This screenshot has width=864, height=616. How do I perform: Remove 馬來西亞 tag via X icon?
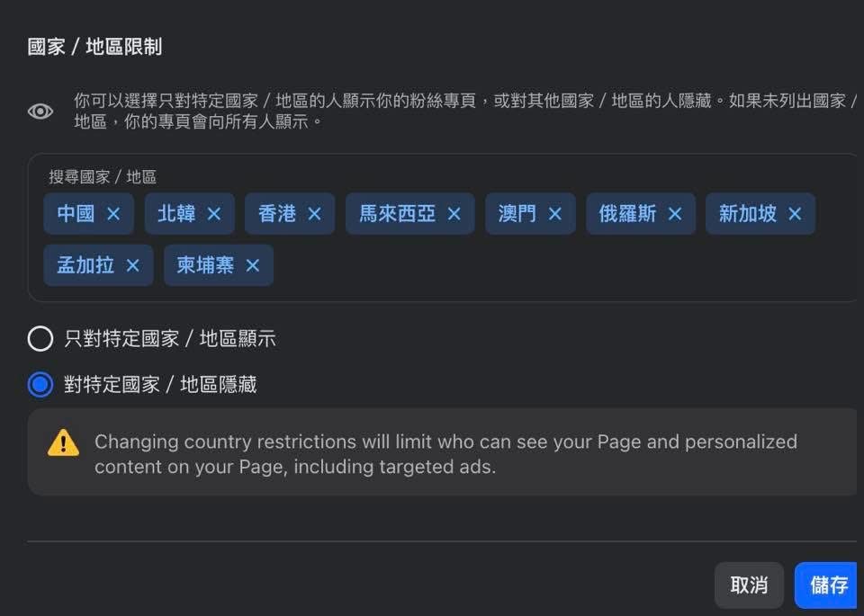pos(454,214)
